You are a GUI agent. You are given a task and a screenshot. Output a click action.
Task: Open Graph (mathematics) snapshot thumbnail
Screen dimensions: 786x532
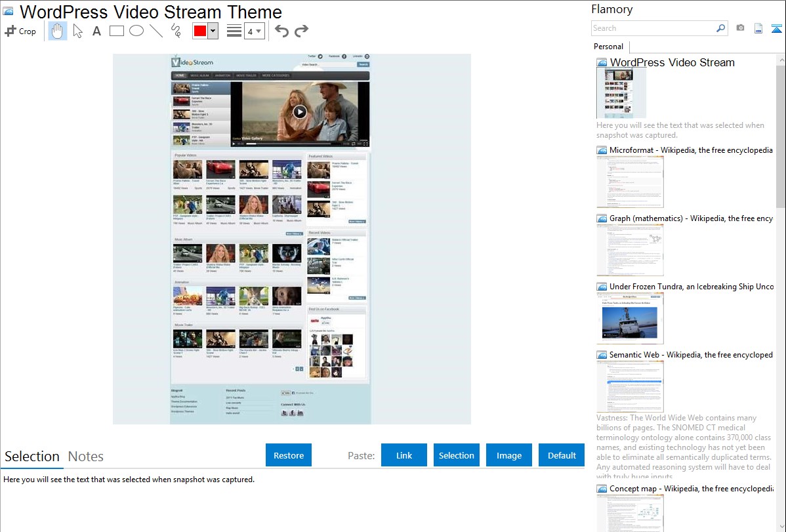(x=630, y=250)
